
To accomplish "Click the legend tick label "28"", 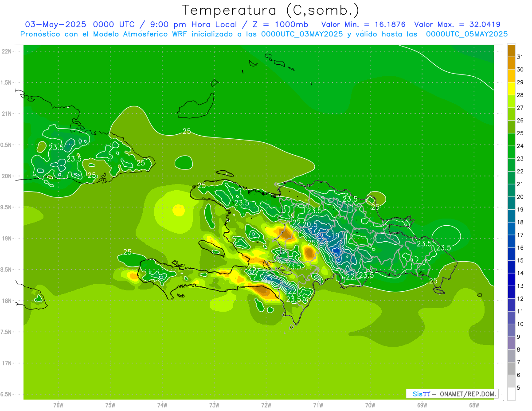I will pyautogui.click(x=520, y=95).
